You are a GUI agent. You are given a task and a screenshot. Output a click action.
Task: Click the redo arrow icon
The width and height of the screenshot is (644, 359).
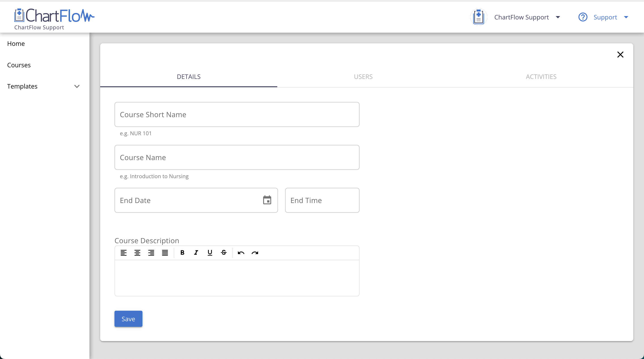[x=255, y=253]
